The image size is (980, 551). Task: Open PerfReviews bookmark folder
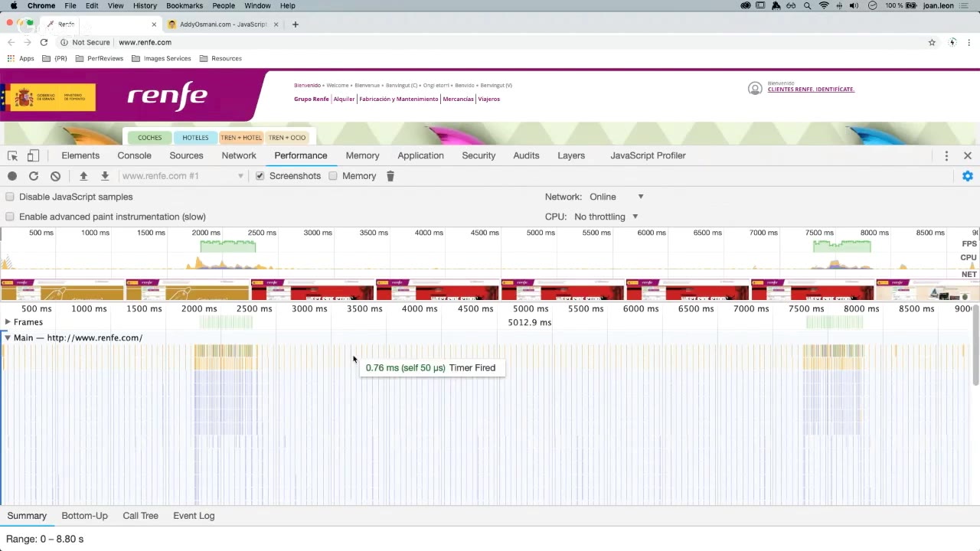pos(99,58)
